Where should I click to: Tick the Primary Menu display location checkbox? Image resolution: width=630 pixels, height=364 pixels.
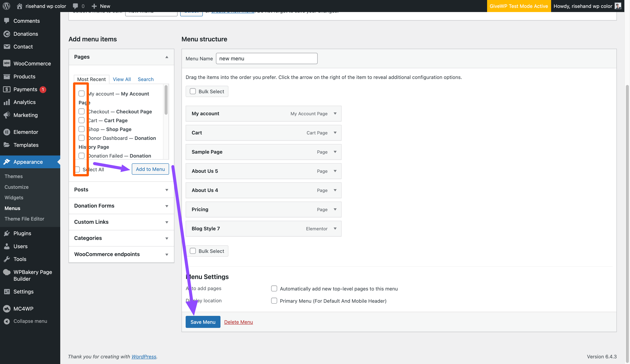click(x=274, y=301)
